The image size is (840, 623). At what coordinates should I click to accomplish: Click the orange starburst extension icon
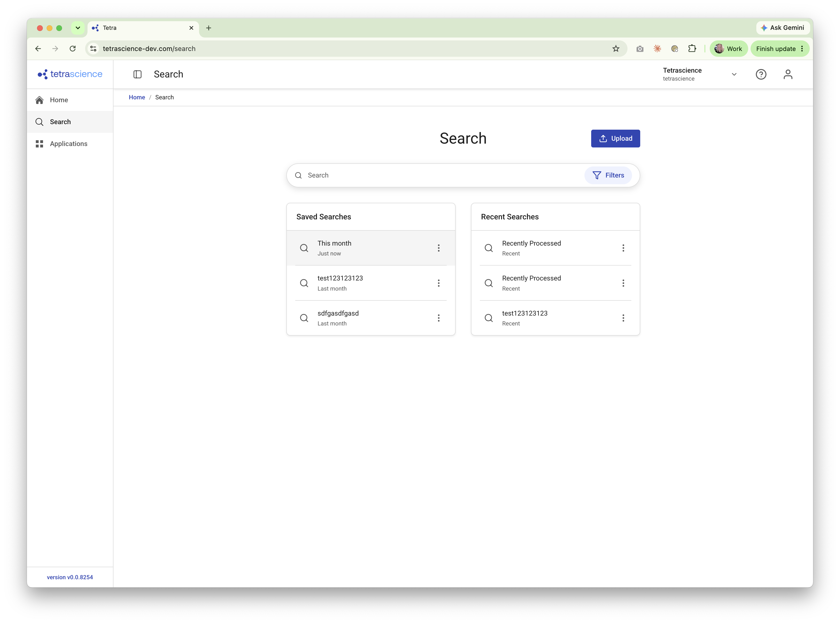coord(657,49)
